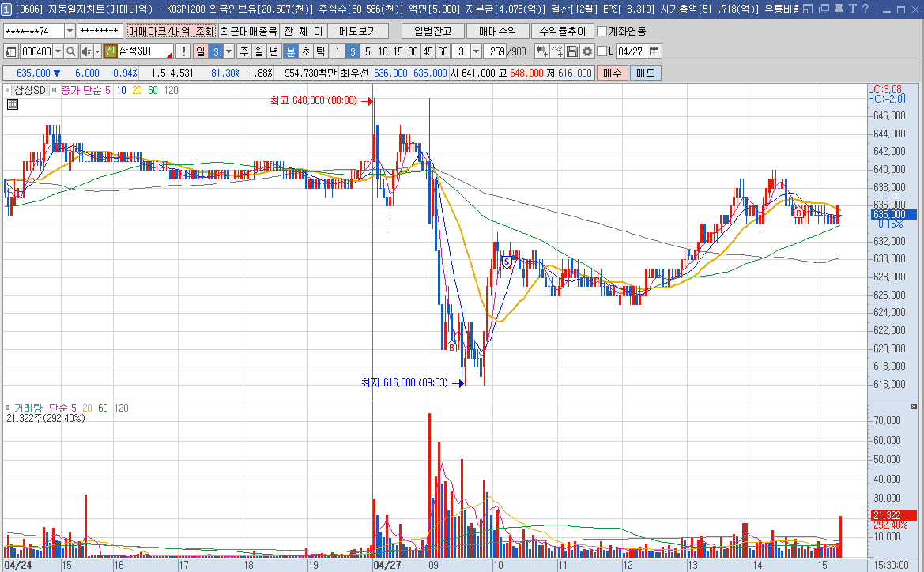924x572 pixels.
Task: Expand the dropdown next to 일 3
Action: 229,51
